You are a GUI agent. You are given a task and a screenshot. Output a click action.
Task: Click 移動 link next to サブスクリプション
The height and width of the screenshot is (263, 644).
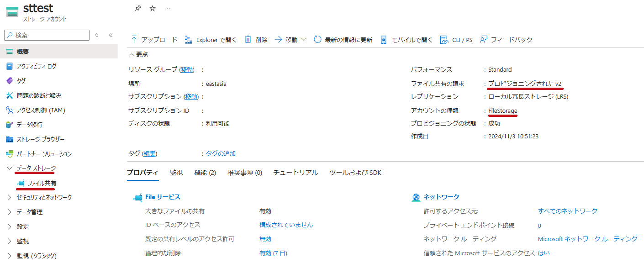tap(192, 97)
